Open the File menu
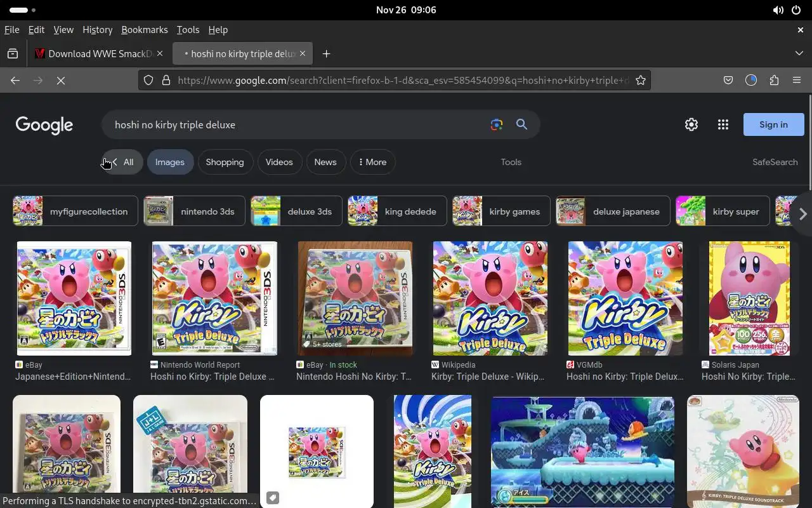Image resolution: width=812 pixels, height=508 pixels. (11, 30)
